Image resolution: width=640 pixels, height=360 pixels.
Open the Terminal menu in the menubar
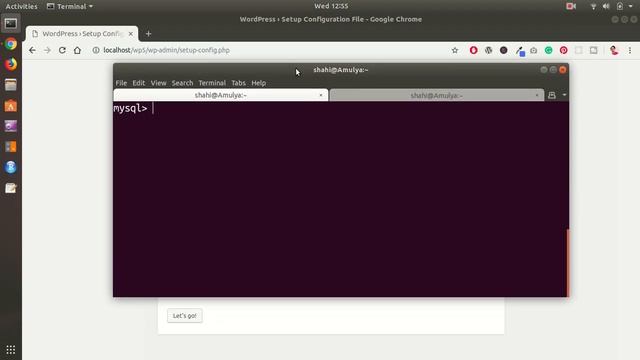click(212, 83)
